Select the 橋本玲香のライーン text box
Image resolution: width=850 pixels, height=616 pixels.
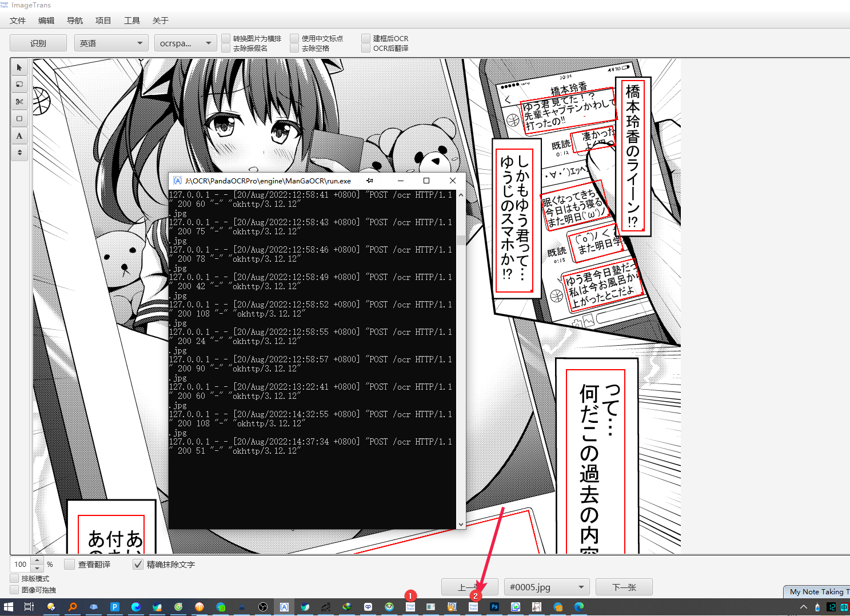(x=633, y=157)
